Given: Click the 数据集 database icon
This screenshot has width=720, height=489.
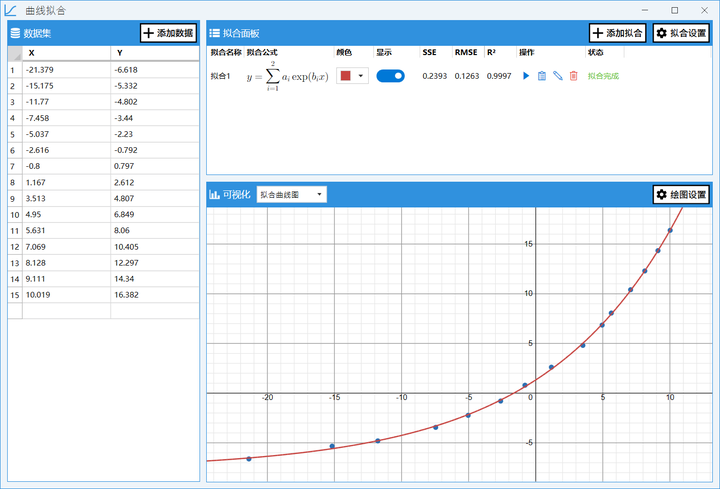Looking at the screenshot, I should point(15,33).
